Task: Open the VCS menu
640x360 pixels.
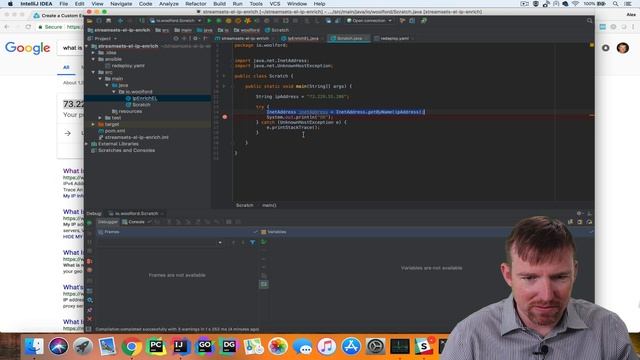Action: click(x=275, y=4)
